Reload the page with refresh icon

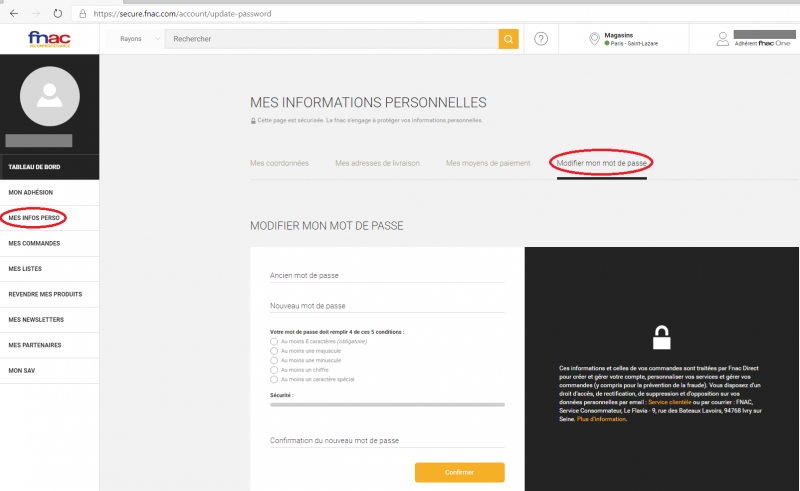[x=58, y=14]
